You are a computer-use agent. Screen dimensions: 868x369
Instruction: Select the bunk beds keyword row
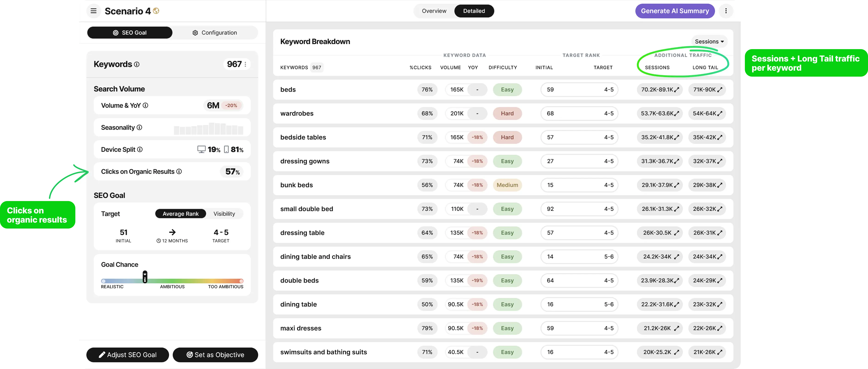[x=297, y=185]
